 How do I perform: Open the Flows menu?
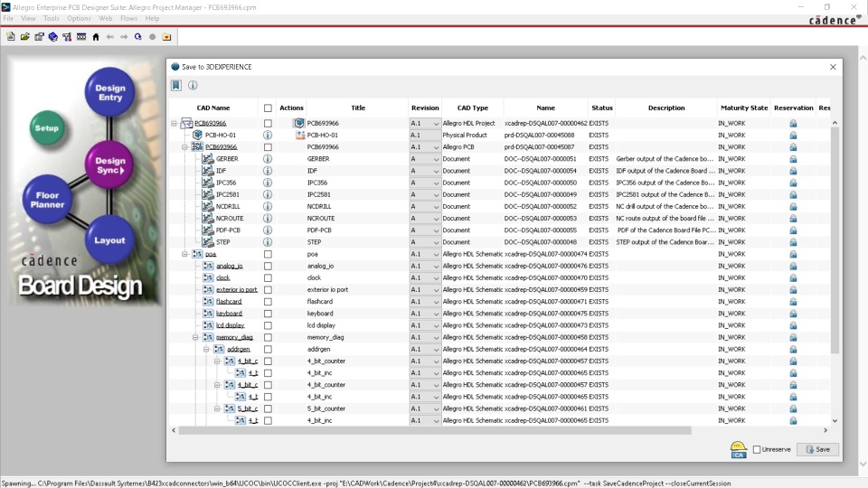point(128,18)
